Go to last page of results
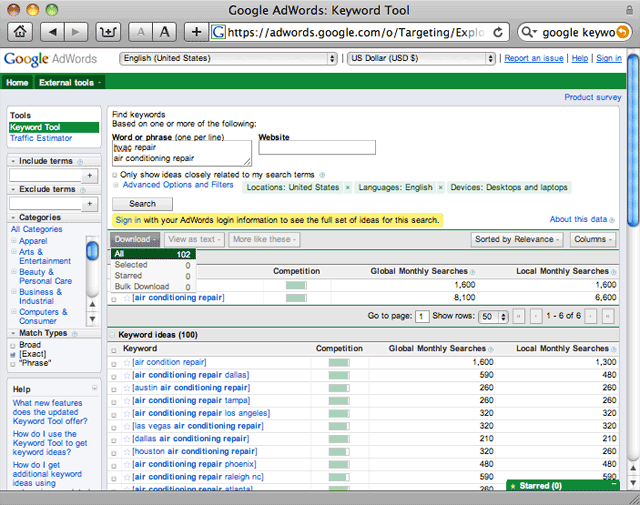 (608, 316)
